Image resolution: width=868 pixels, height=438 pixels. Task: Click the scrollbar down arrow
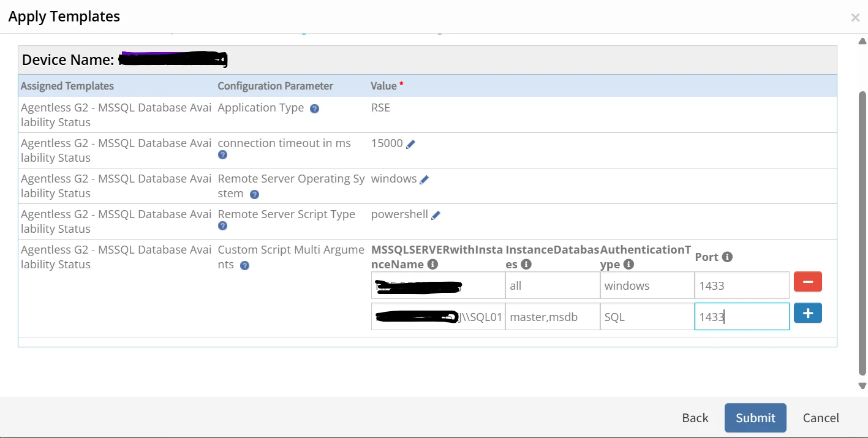pyautogui.click(x=862, y=386)
